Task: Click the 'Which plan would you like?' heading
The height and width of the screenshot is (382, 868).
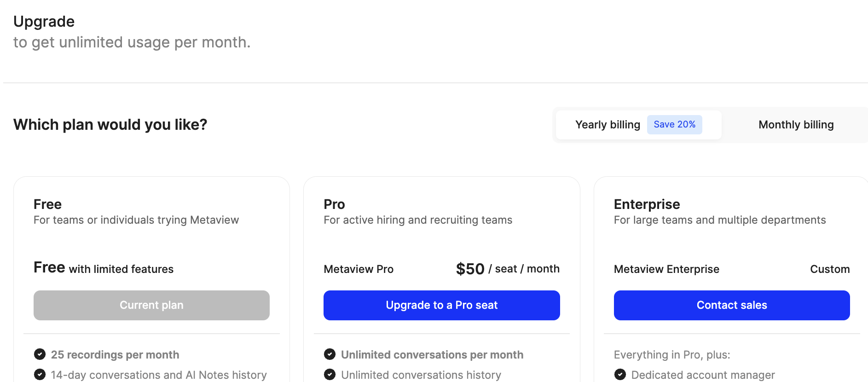Action: click(110, 124)
